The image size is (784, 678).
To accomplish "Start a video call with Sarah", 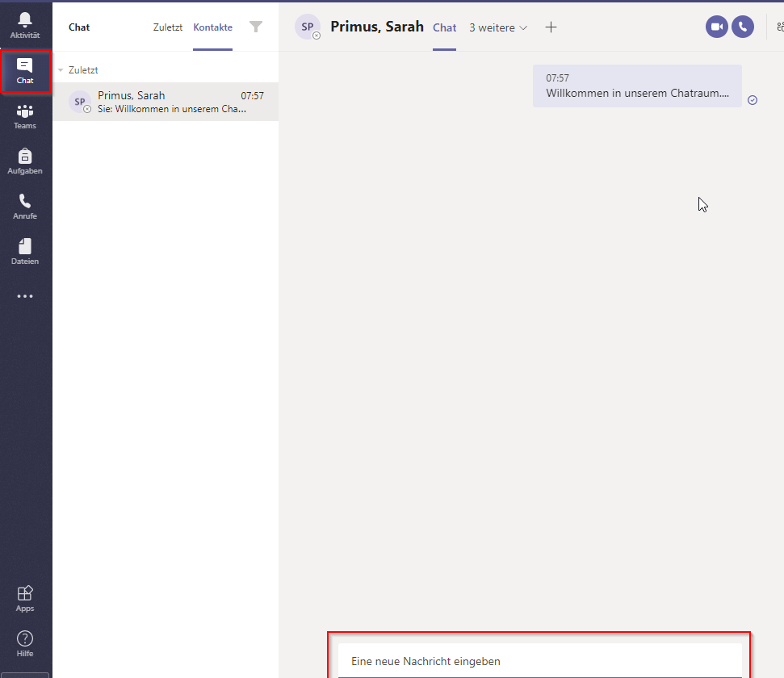I will [x=716, y=27].
